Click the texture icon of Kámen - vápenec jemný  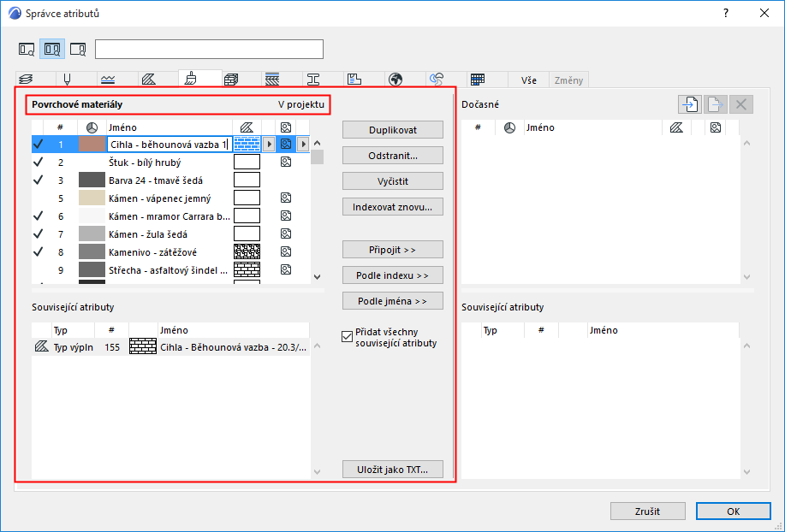[x=286, y=198]
